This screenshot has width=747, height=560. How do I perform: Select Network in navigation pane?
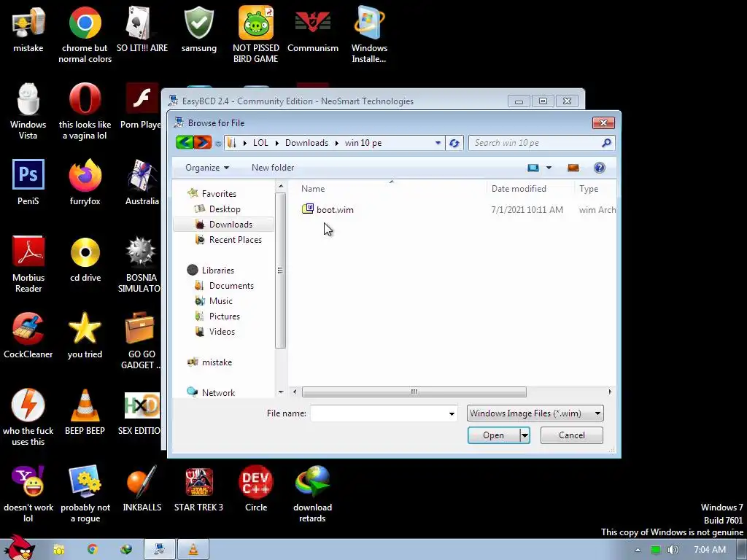(218, 393)
